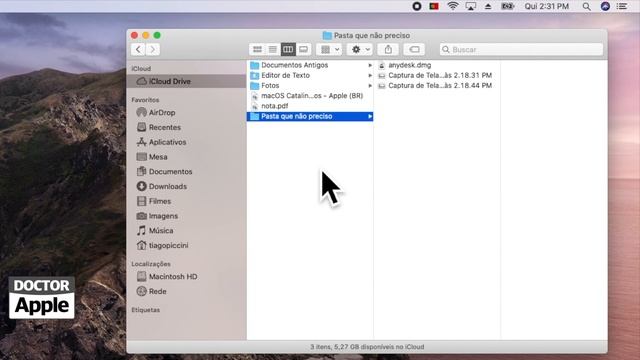Expand arrow next to Fotos

[x=370, y=85]
